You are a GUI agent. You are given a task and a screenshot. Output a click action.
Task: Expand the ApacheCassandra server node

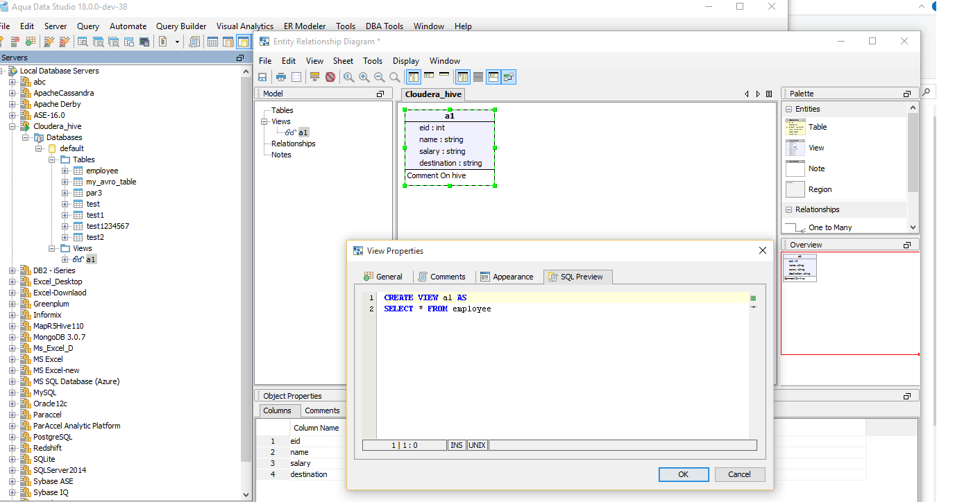(12, 93)
